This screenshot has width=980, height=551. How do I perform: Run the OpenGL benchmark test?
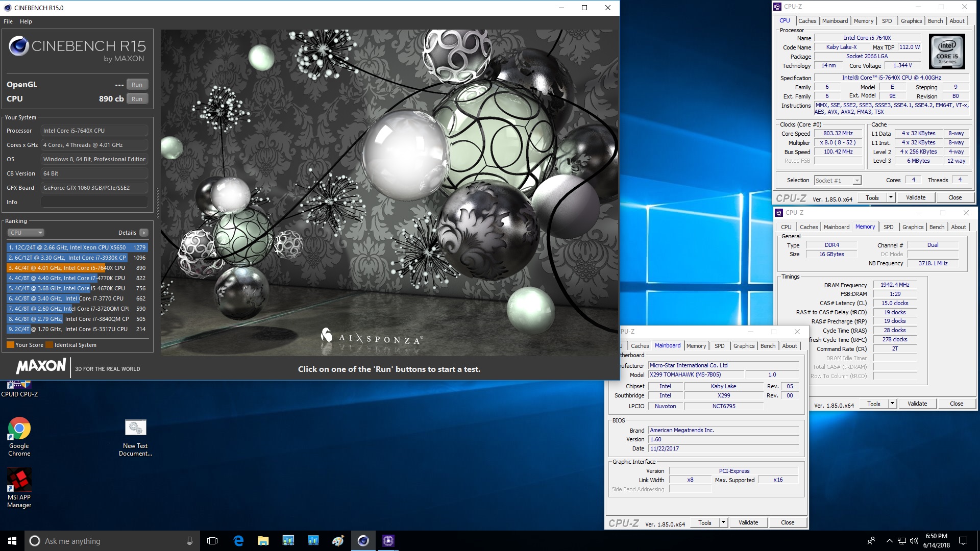click(137, 85)
